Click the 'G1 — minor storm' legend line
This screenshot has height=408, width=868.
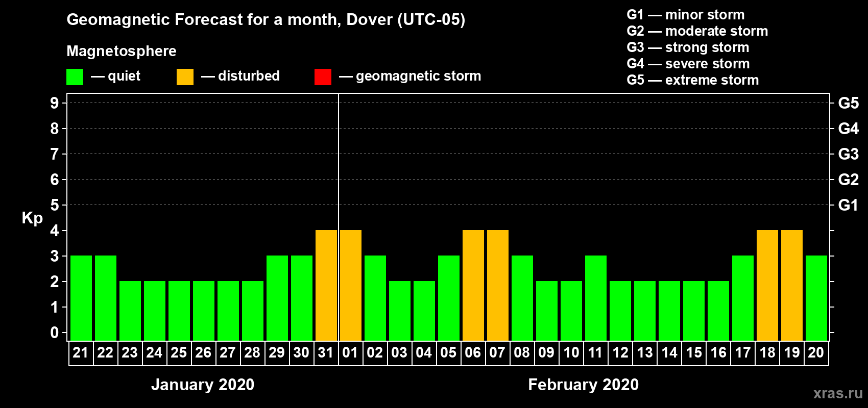(686, 15)
